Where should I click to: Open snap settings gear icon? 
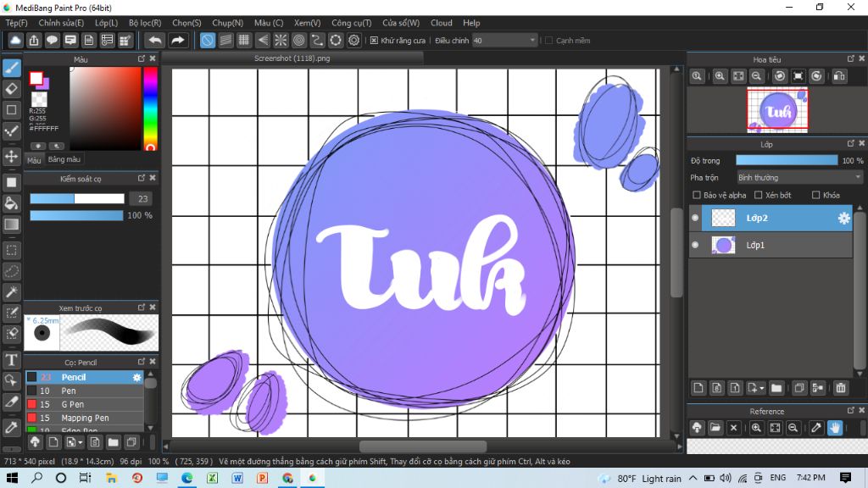click(x=354, y=41)
